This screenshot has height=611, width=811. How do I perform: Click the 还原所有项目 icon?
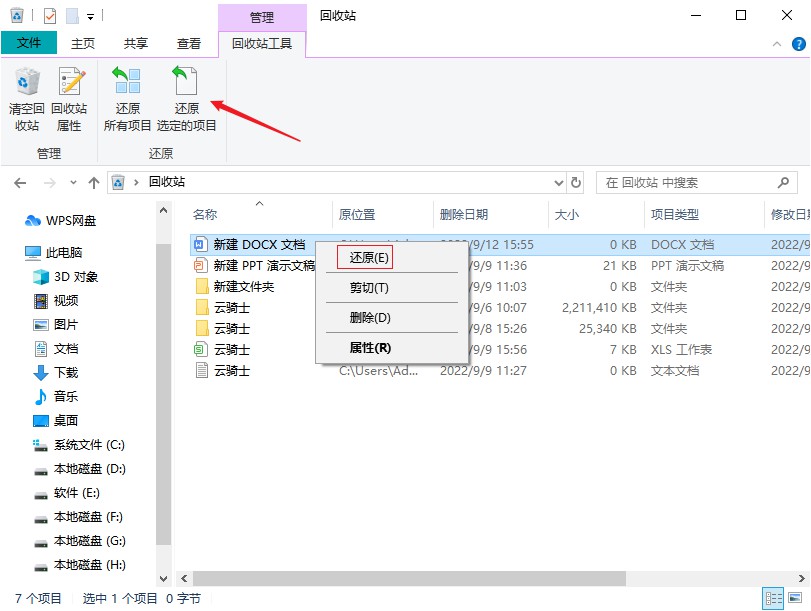pos(127,97)
